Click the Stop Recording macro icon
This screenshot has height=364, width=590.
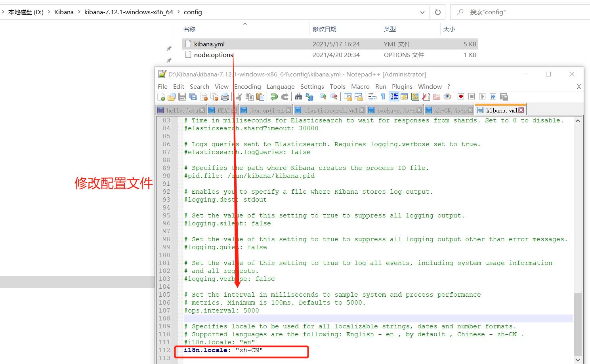coord(472,97)
